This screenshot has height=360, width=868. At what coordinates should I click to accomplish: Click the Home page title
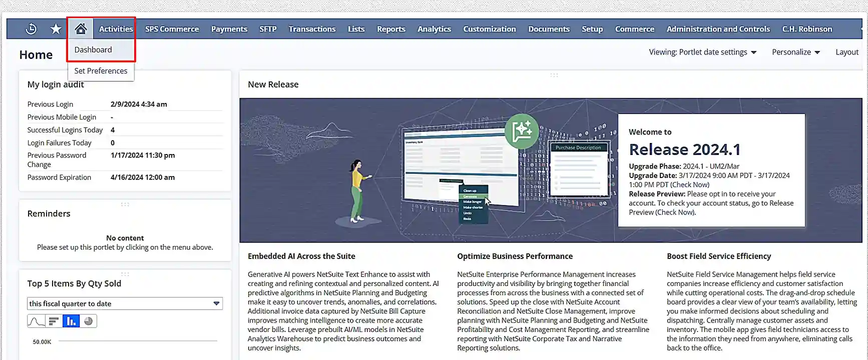click(36, 54)
